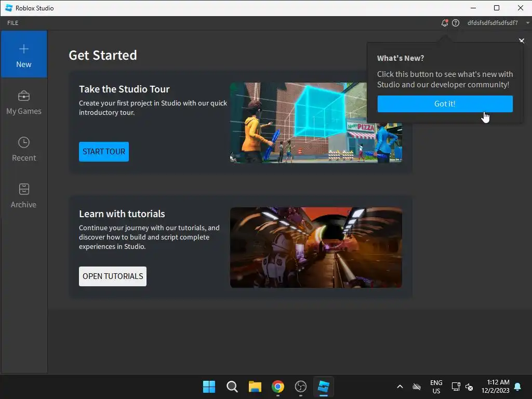The height and width of the screenshot is (399, 532).
Task: Click the notifications bell icon
Action: (x=445, y=23)
